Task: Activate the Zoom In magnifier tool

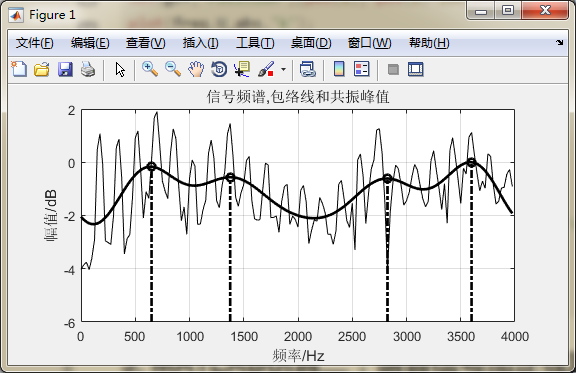Action: [150, 69]
